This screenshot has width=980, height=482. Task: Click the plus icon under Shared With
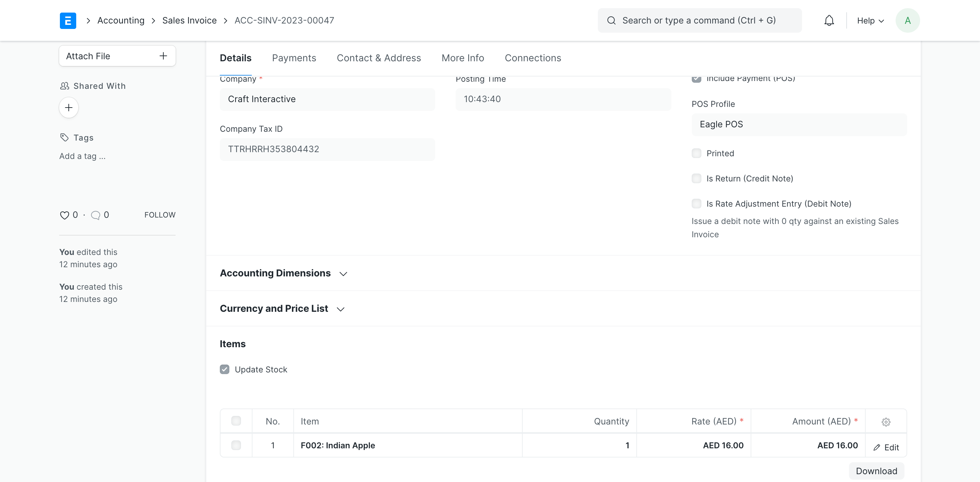(x=68, y=108)
